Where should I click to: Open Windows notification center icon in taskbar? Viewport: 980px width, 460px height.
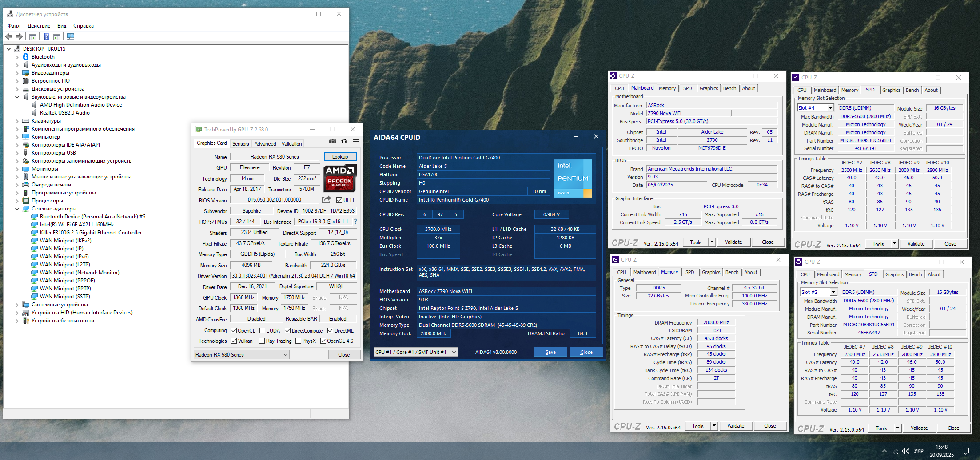(965, 451)
